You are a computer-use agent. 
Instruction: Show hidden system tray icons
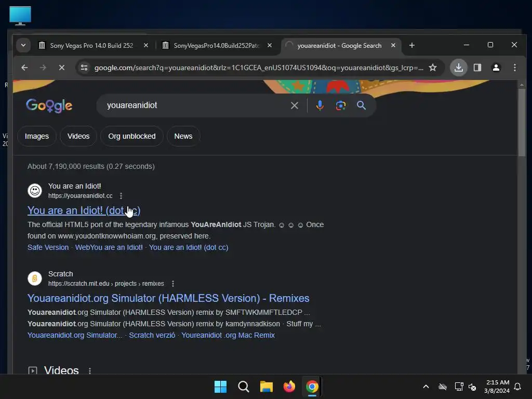426,387
